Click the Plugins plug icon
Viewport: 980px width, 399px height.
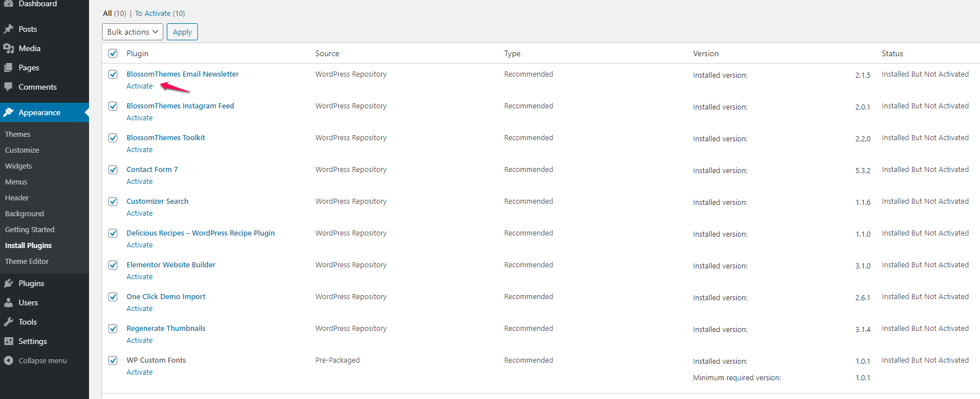pos(9,283)
